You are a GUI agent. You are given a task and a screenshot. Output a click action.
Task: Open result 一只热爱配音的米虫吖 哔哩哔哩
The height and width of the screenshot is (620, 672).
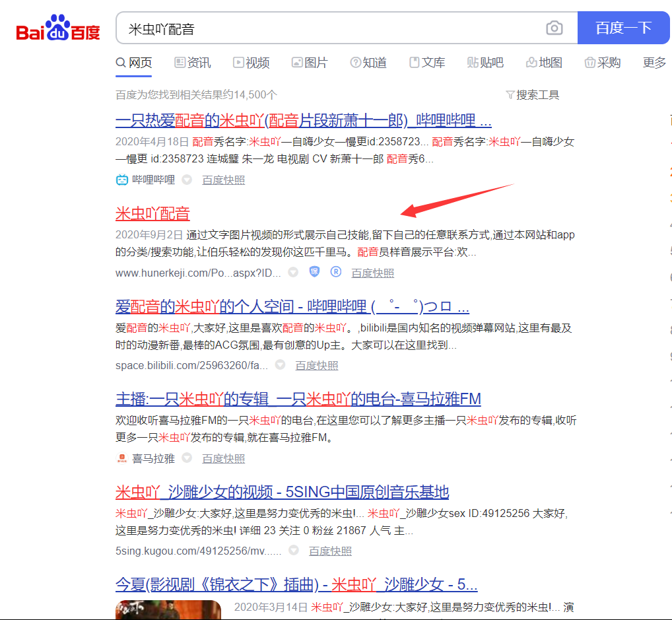[x=304, y=120]
